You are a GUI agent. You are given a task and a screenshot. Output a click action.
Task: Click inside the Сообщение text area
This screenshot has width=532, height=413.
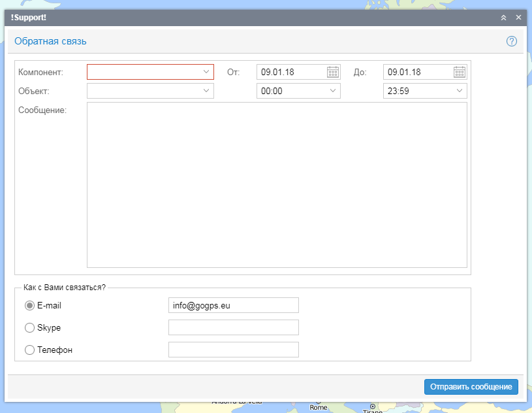pyautogui.click(x=277, y=184)
